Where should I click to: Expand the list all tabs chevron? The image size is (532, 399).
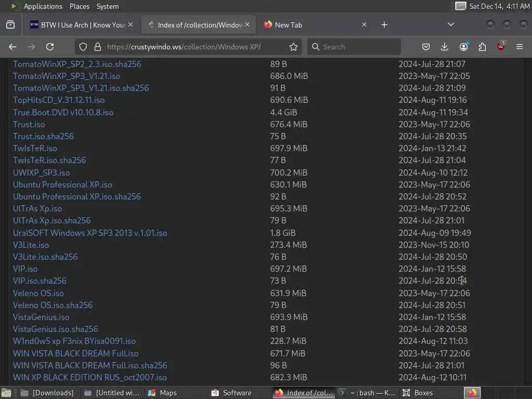tap(450, 24)
